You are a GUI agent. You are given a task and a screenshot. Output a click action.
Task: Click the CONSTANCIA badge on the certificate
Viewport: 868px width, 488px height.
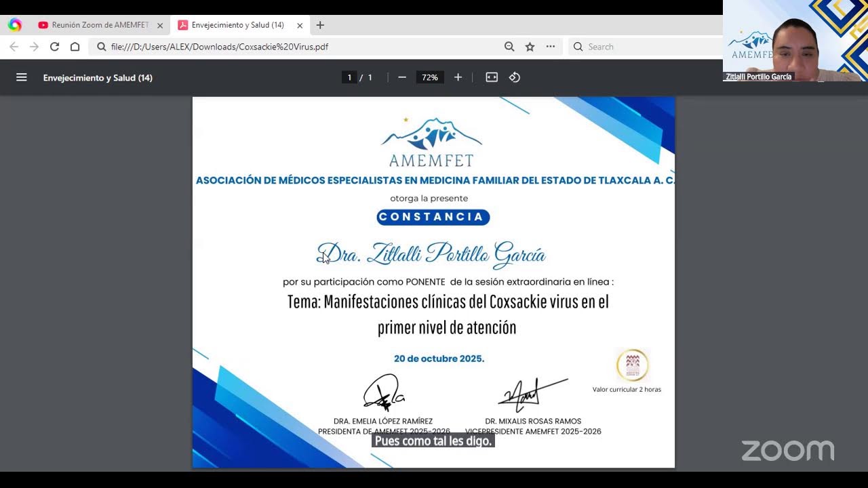pyautogui.click(x=433, y=217)
